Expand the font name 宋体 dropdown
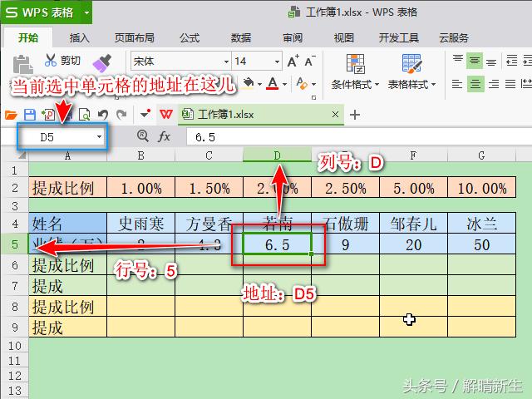Image resolution: width=532 pixels, height=399 pixels. click(226, 62)
